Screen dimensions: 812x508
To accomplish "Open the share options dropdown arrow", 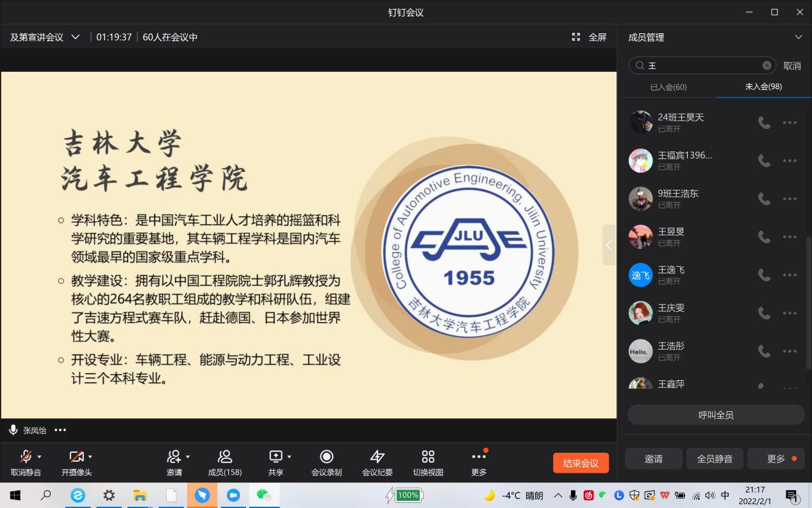I will coord(290,457).
